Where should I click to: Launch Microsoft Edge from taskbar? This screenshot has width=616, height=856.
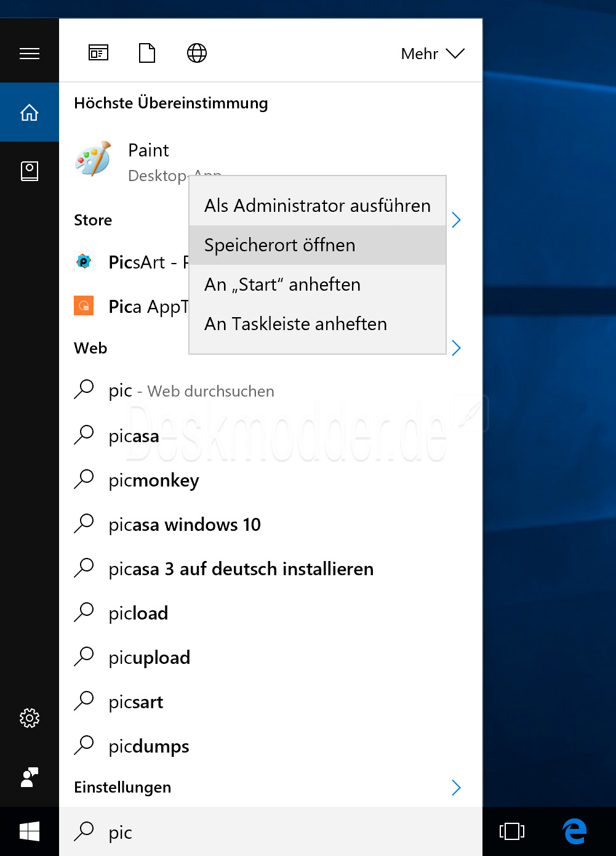(575, 831)
